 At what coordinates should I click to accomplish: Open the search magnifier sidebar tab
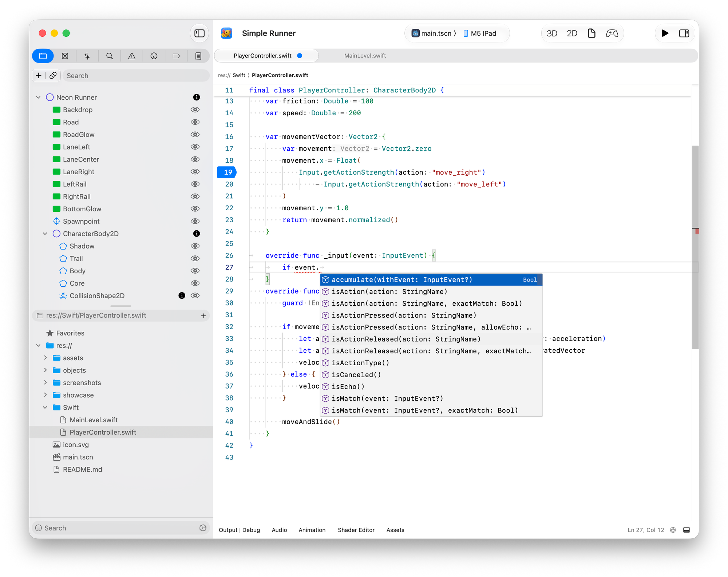coord(110,56)
